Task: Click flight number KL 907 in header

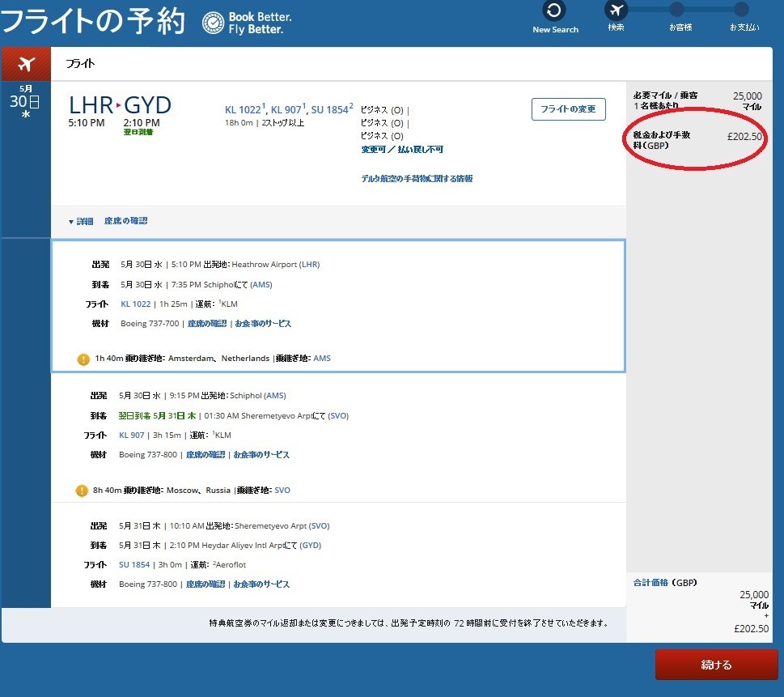Action: point(286,109)
